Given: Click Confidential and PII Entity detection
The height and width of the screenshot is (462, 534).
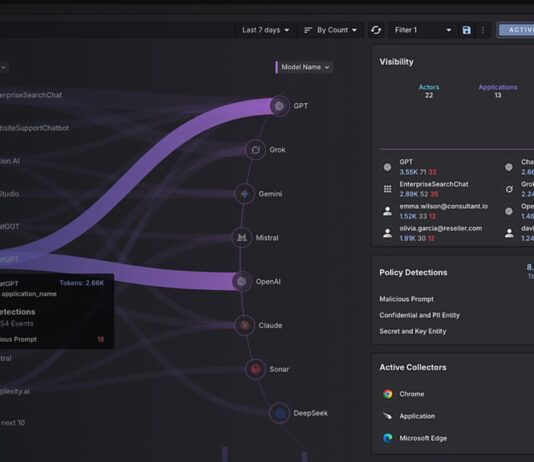Looking at the screenshot, I should pyautogui.click(x=419, y=315).
